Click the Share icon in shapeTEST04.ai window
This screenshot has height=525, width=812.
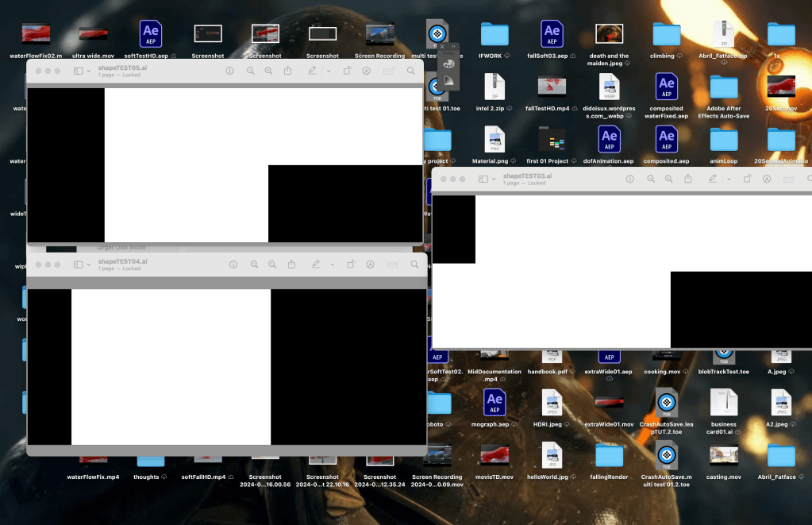pos(291,264)
